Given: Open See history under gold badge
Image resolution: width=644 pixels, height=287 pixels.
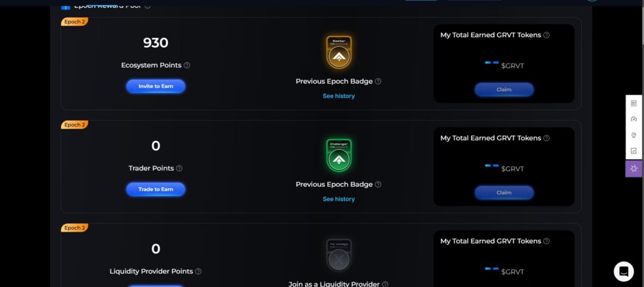Looking at the screenshot, I should pos(339,96).
